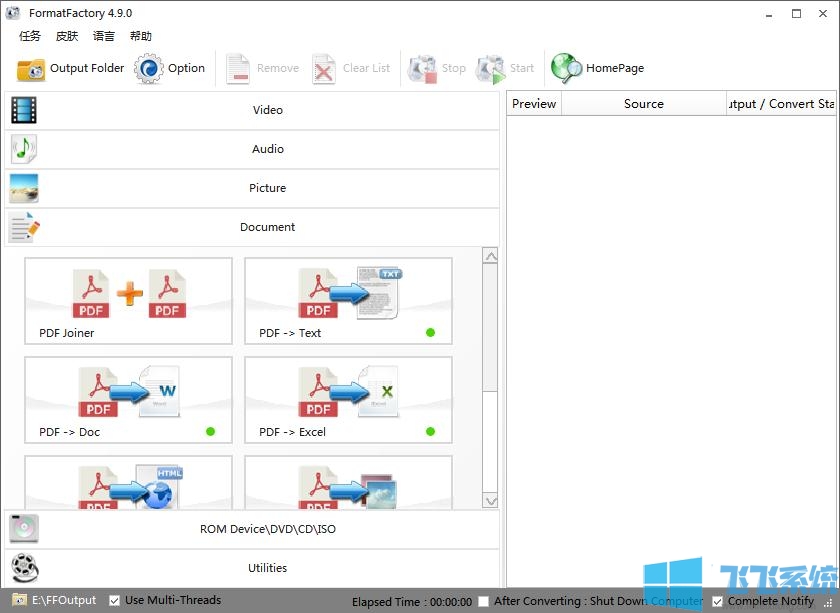The height and width of the screenshot is (613, 840).
Task: Pick the PDF -> Excel converter
Action: click(348, 400)
